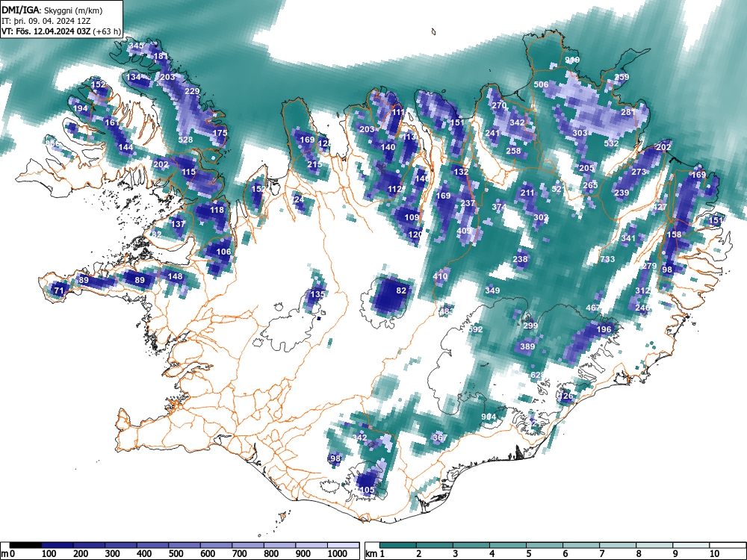Click the 'm' unit label of the left legend
The height and width of the screenshot is (560, 747).
4,553
